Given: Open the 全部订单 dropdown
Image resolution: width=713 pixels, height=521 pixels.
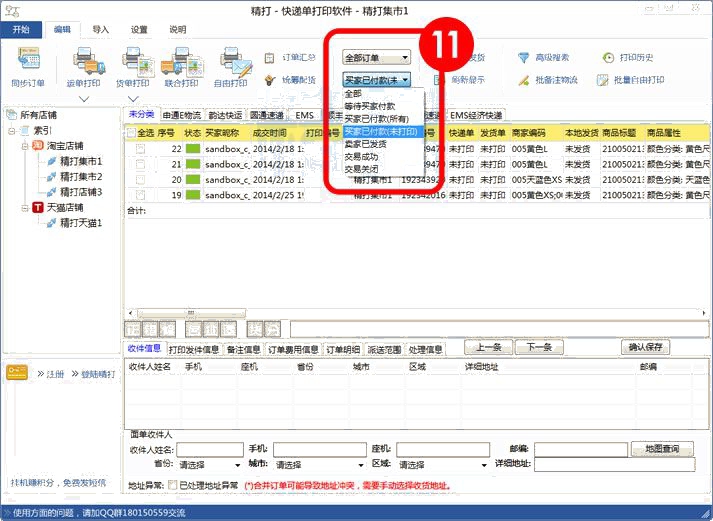Looking at the screenshot, I should click(x=377, y=58).
